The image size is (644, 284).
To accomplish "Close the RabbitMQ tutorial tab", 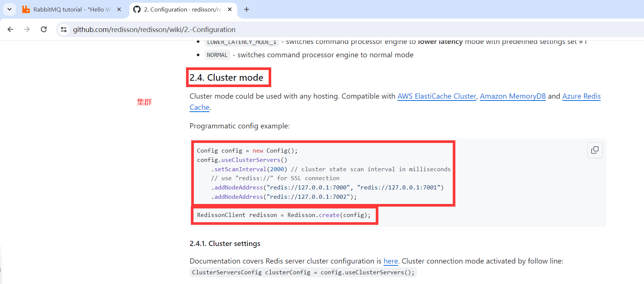I will pyautogui.click(x=119, y=9).
